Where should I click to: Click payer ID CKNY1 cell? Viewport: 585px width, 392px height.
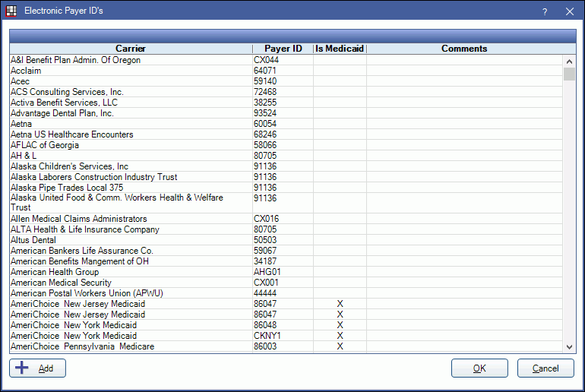click(x=283, y=336)
